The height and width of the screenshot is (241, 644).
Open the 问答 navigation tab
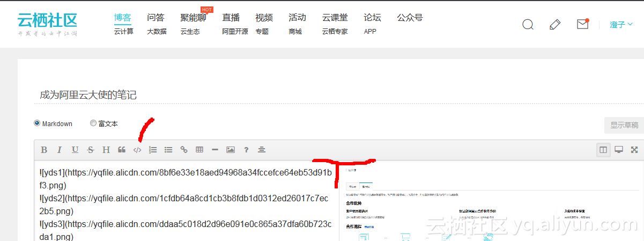(x=156, y=18)
